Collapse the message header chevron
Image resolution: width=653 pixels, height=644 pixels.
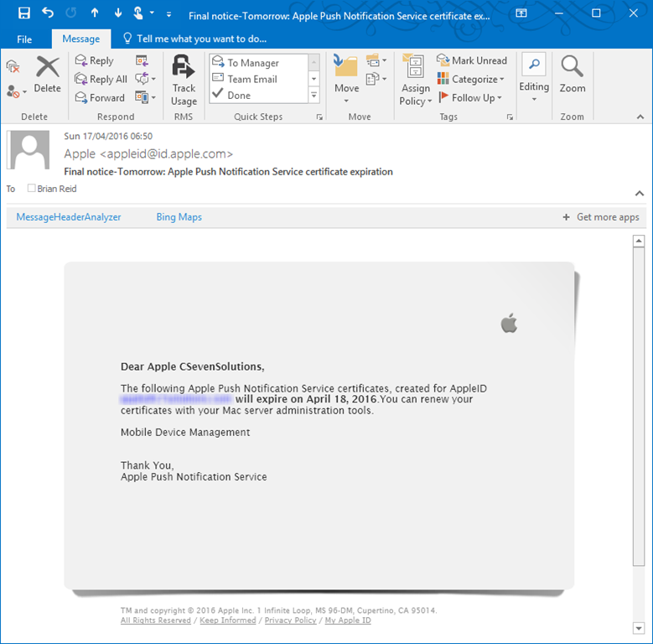click(640, 193)
